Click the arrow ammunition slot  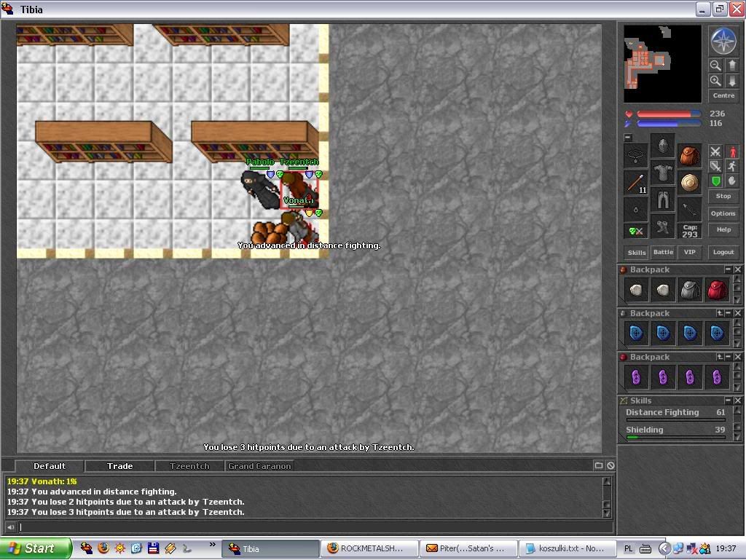point(689,209)
